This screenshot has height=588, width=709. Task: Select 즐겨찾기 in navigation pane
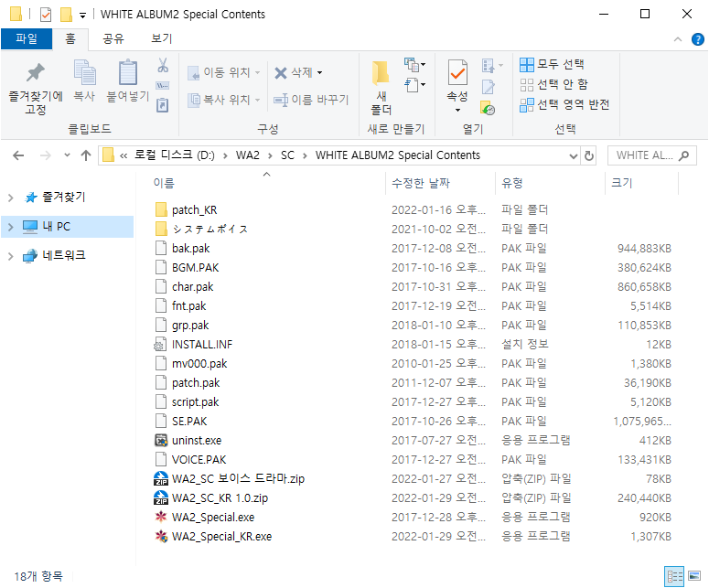pos(64,198)
